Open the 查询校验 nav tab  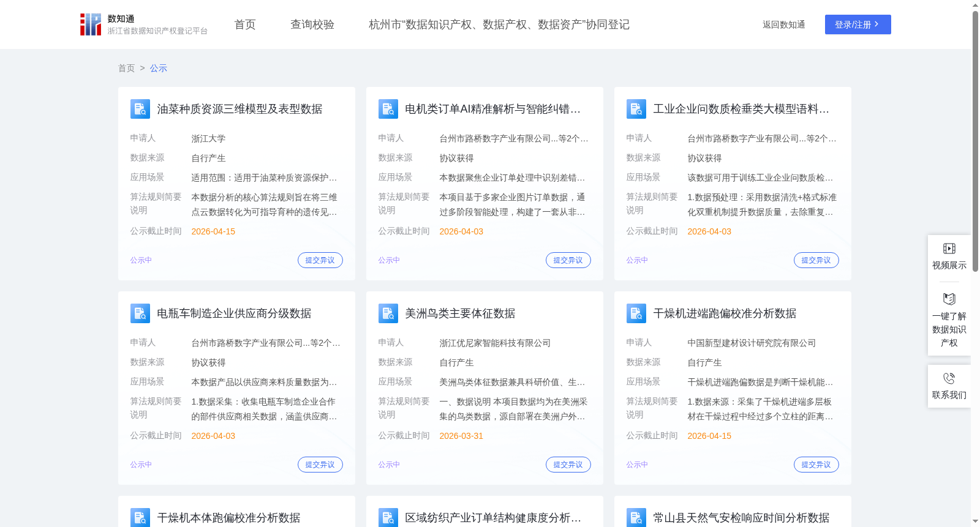click(312, 24)
